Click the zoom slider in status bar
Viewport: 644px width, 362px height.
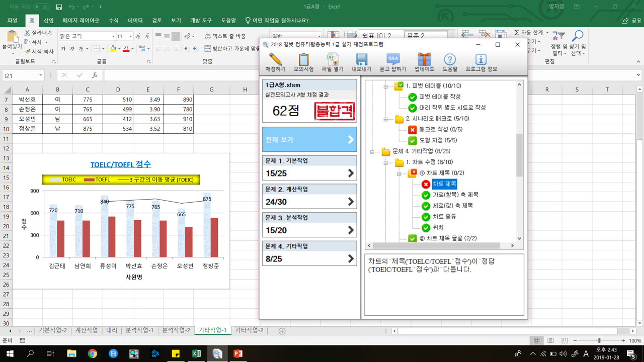click(x=599, y=340)
